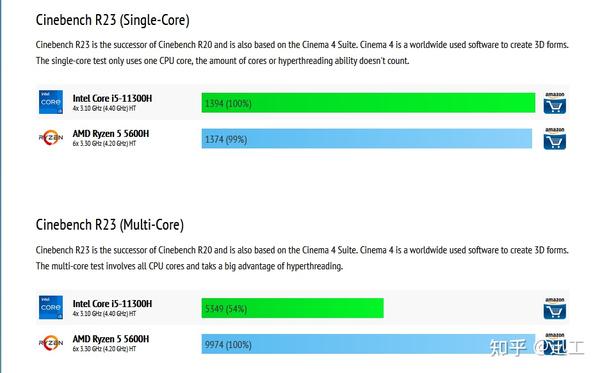Open Intel Core i5-11300H link in single-core list
The image size is (600, 373).
tap(112, 98)
